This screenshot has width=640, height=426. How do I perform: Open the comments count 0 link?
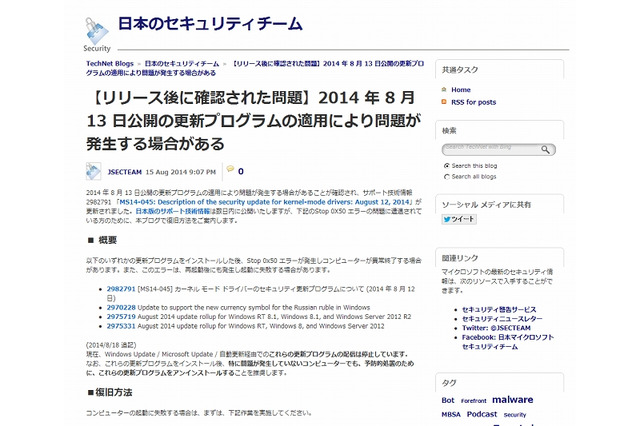point(241,171)
